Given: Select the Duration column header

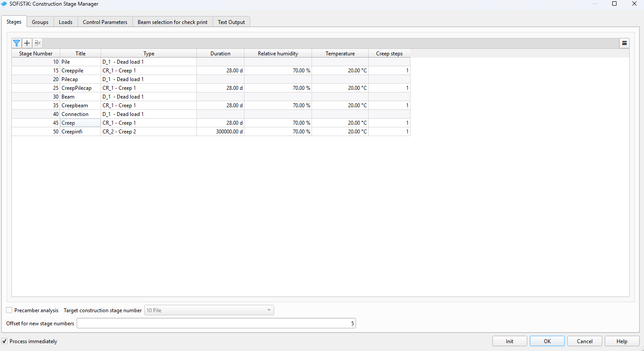Looking at the screenshot, I should (x=220, y=54).
